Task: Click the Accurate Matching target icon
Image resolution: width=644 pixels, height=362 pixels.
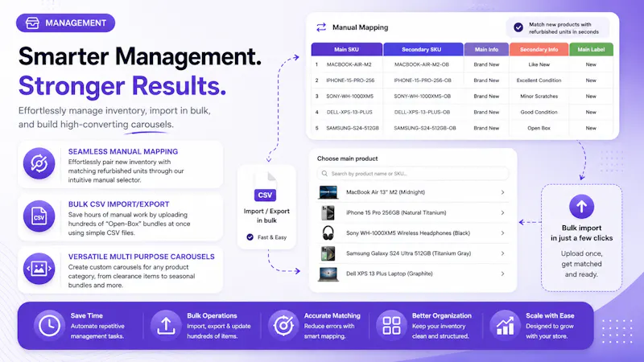Action: tap(283, 326)
